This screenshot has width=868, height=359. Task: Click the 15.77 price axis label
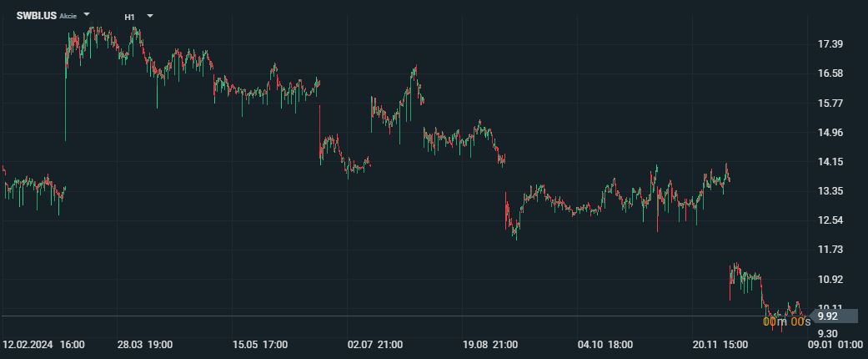[x=830, y=104]
